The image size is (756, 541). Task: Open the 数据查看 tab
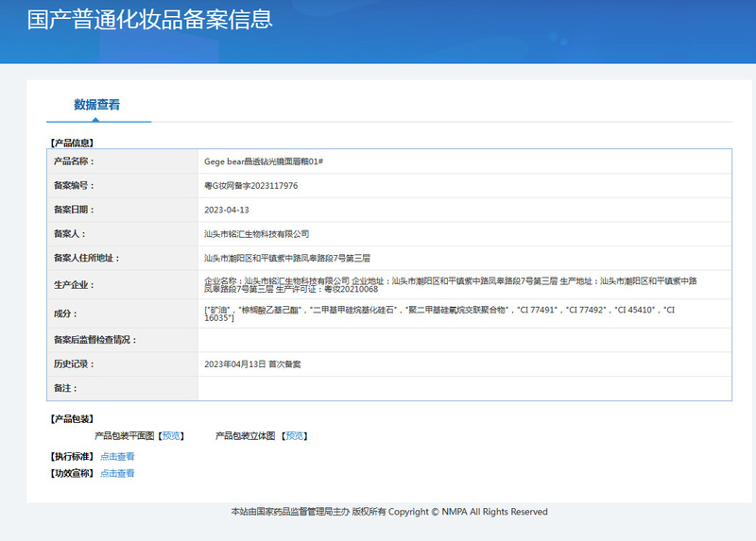pyautogui.click(x=97, y=105)
